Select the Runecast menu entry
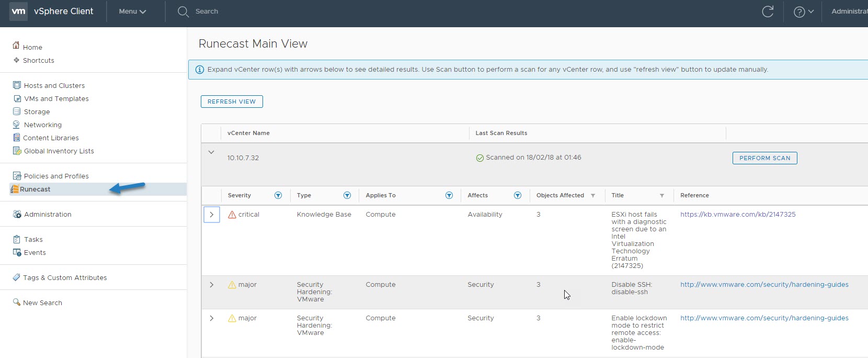868x358 pixels. point(35,189)
